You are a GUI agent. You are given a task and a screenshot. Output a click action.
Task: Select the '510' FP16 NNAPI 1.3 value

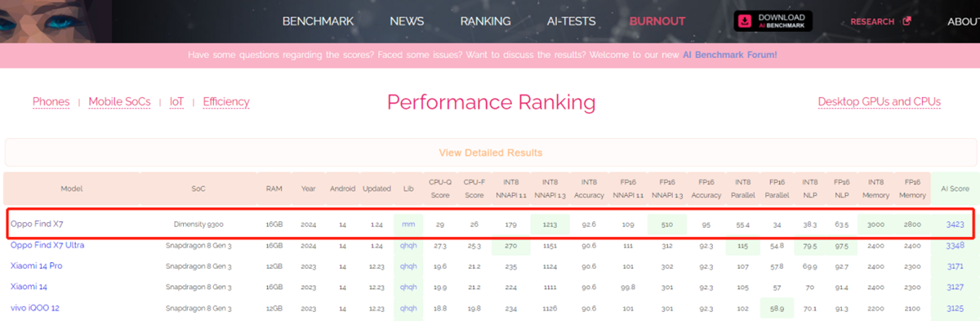click(x=666, y=224)
